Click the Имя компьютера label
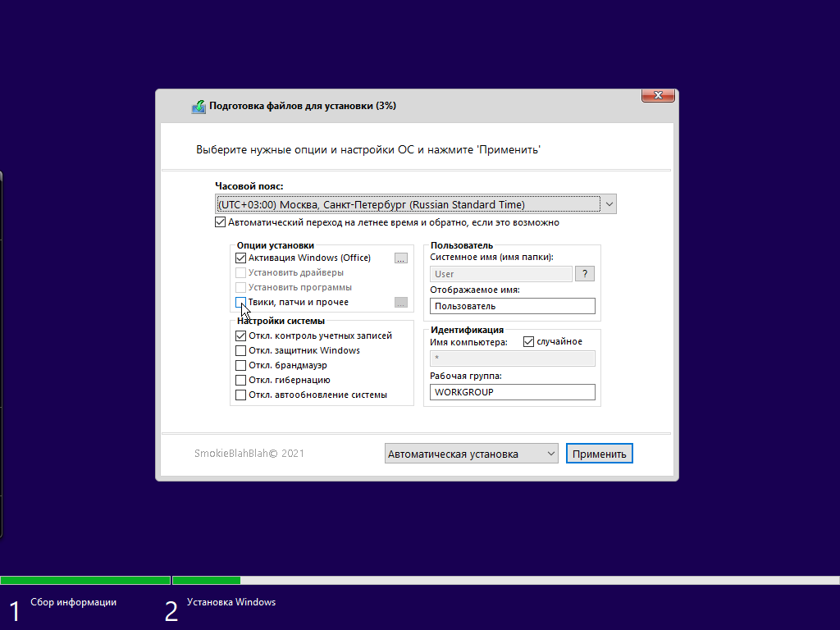840x630 pixels. (x=468, y=342)
